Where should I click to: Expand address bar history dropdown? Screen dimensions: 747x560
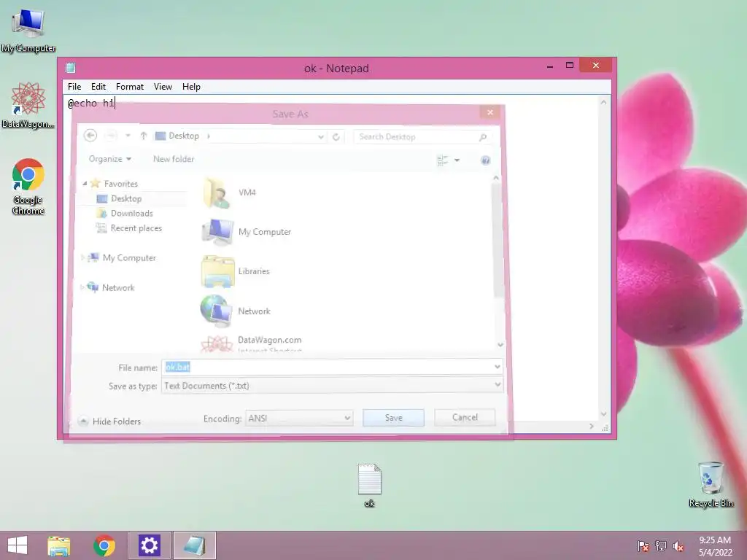[x=321, y=136]
